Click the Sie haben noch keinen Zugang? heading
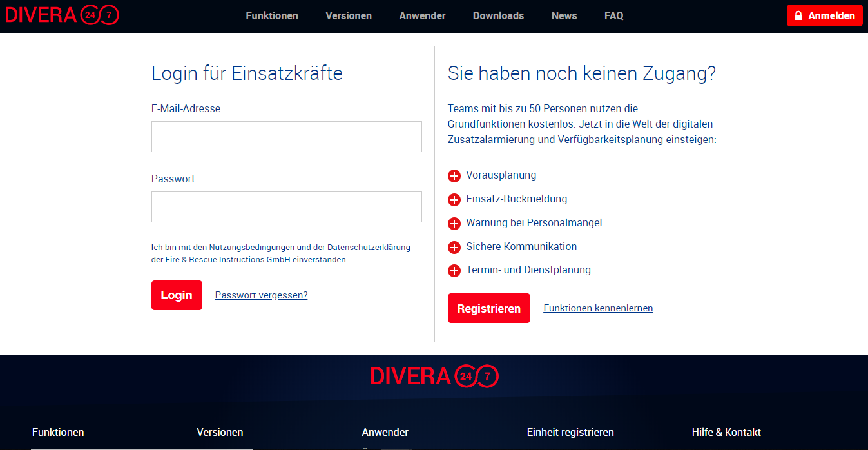This screenshot has width=868, height=450. coord(582,73)
